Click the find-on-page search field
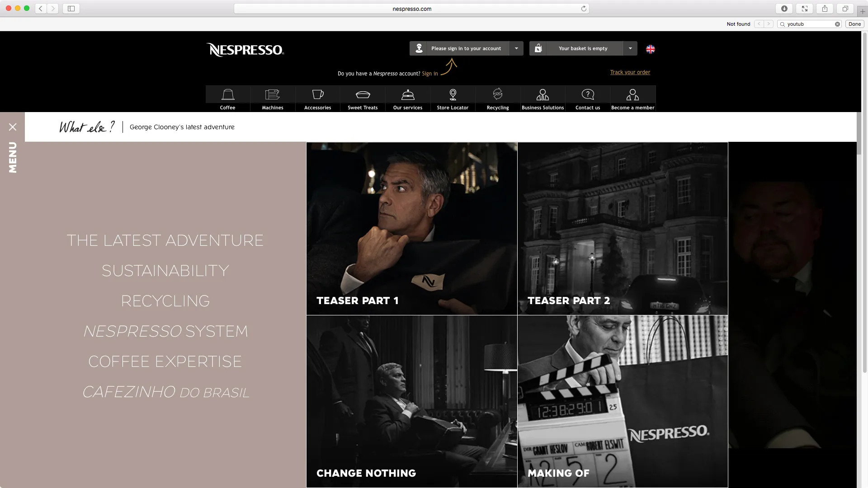This screenshot has width=868, height=488. pyautogui.click(x=809, y=24)
